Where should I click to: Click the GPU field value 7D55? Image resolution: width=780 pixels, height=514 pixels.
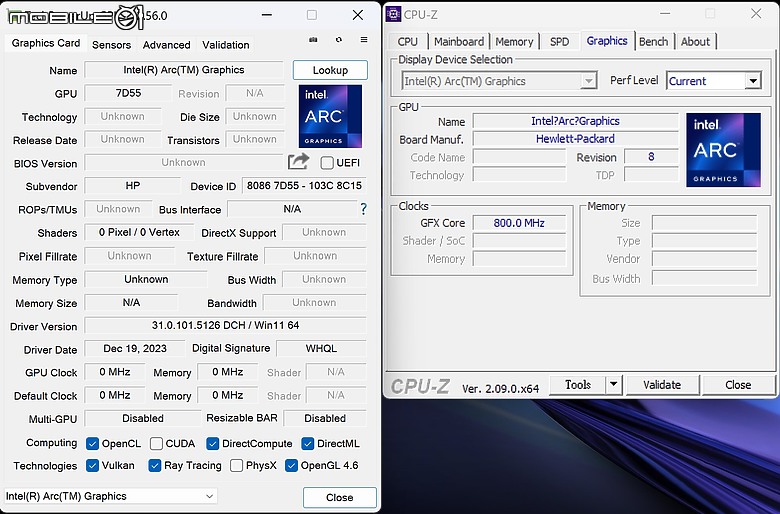click(x=128, y=93)
